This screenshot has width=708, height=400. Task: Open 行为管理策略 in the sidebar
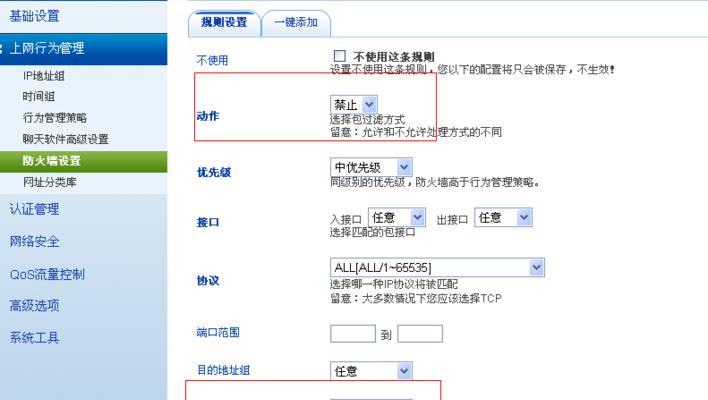(x=55, y=118)
